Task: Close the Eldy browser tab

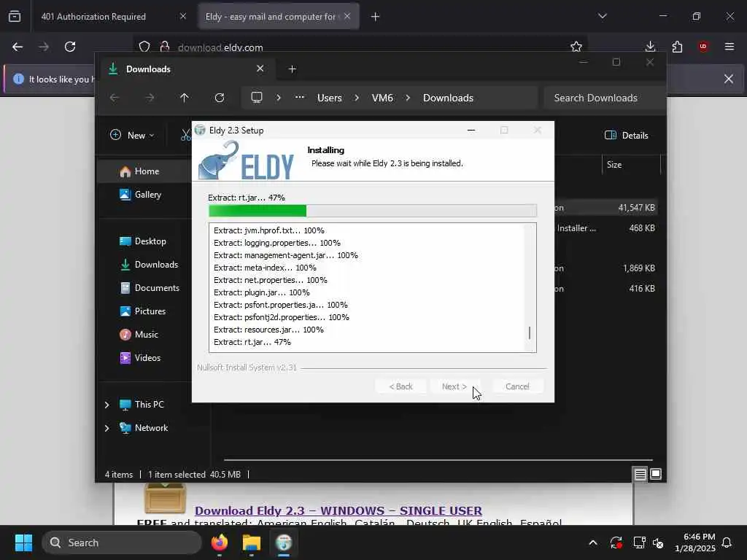Action: coord(347,16)
